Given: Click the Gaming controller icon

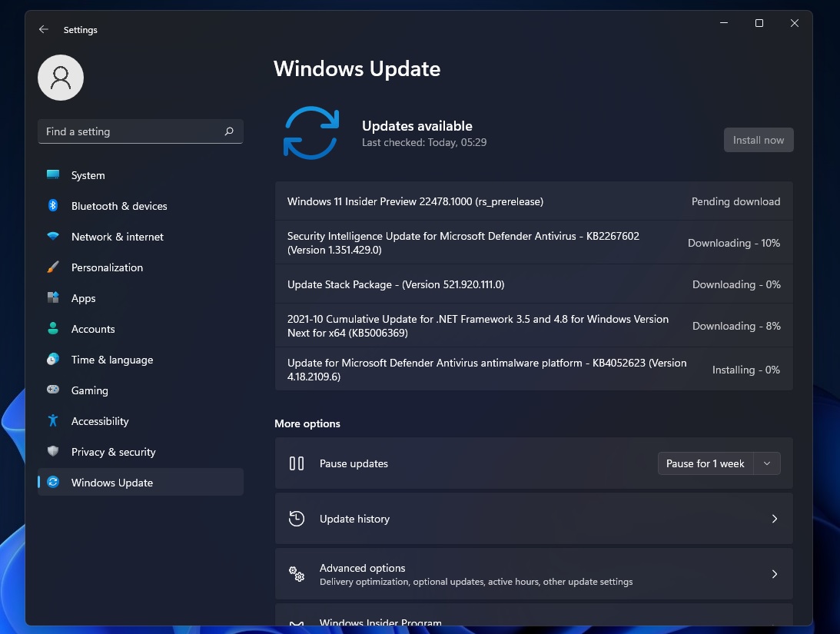Looking at the screenshot, I should (53, 390).
